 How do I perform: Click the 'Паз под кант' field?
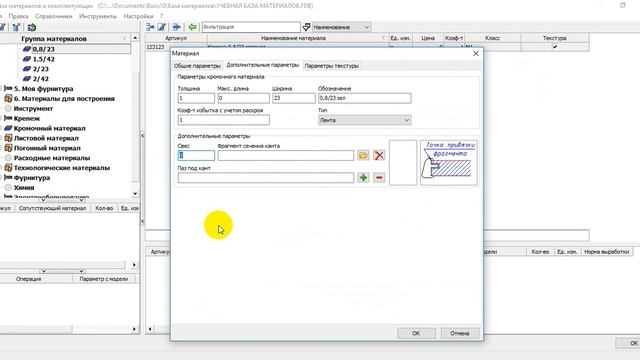click(266, 178)
